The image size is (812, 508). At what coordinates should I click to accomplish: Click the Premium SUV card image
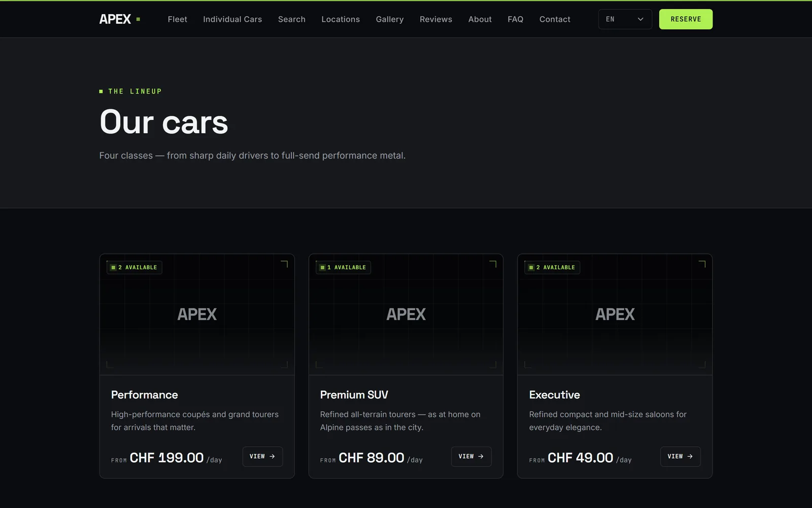406,314
